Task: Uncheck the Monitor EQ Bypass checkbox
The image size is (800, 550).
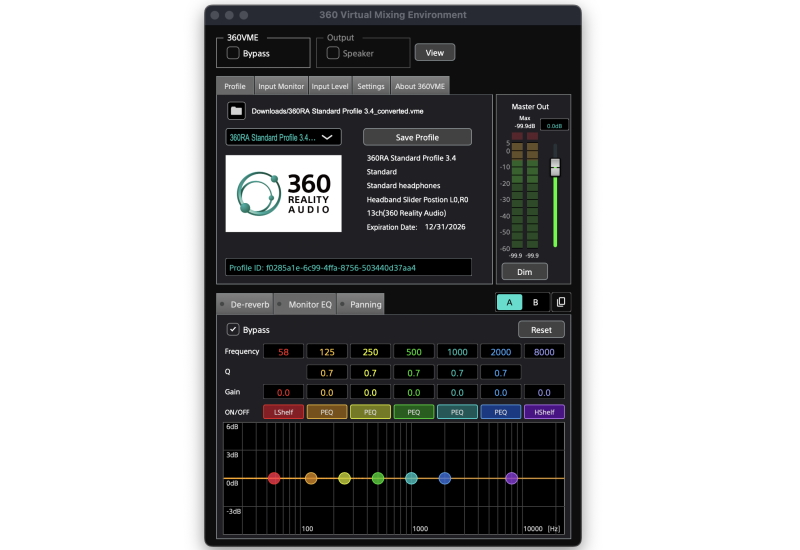Action: click(x=233, y=329)
